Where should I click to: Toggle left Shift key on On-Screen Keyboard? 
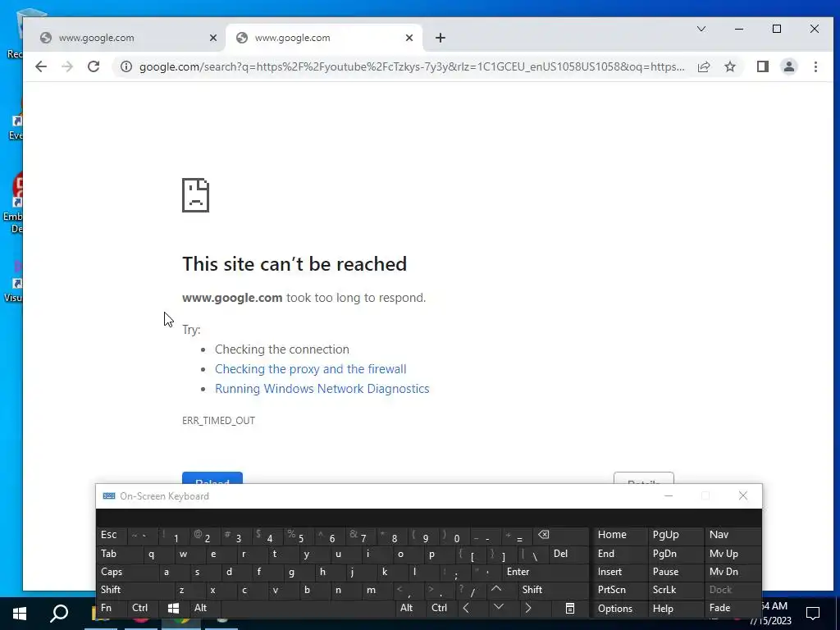click(x=136, y=590)
